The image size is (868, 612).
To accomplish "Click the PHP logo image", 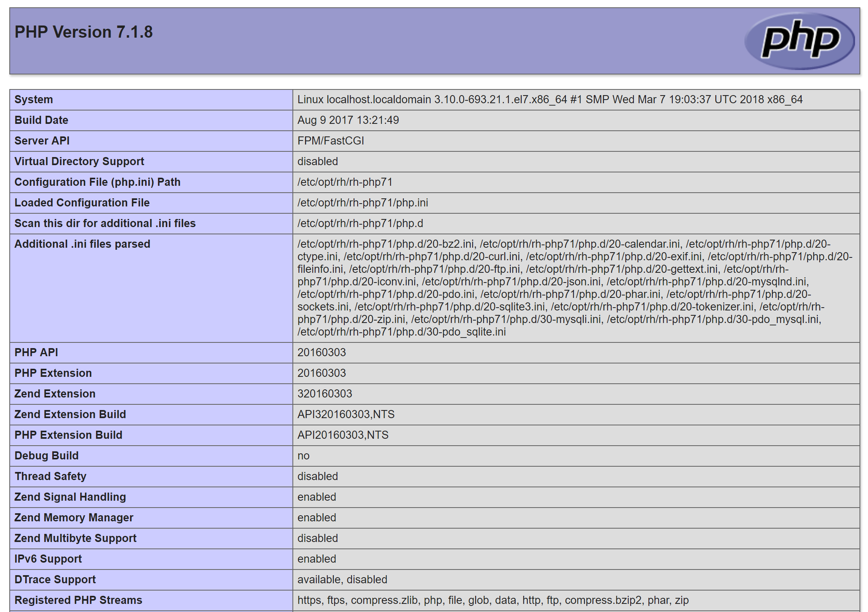I will click(x=799, y=40).
